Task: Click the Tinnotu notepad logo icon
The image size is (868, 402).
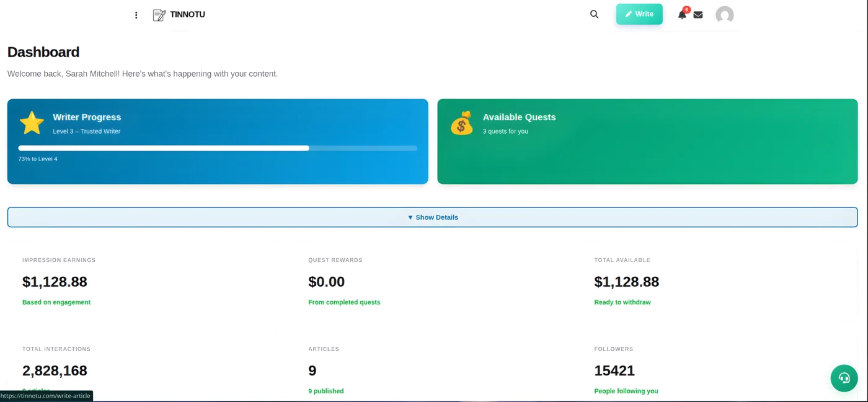Action: pyautogui.click(x=159, y=15)
